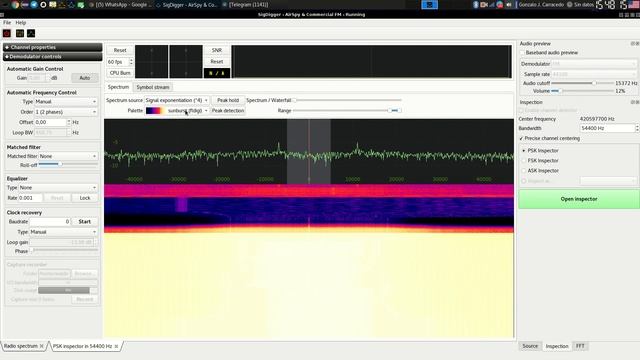Collapse the Channel properties section
This screenshot has width=640, height=360.
pos(53,47)
